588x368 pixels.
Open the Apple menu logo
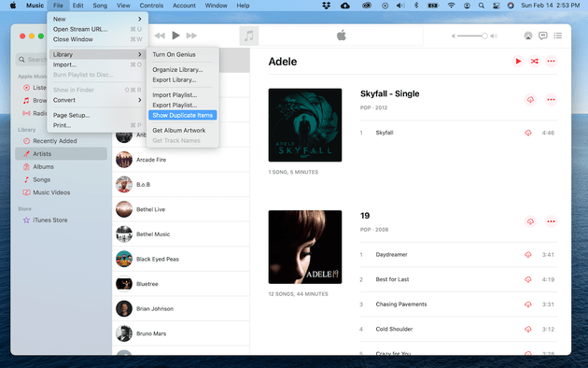coord(13,6)
